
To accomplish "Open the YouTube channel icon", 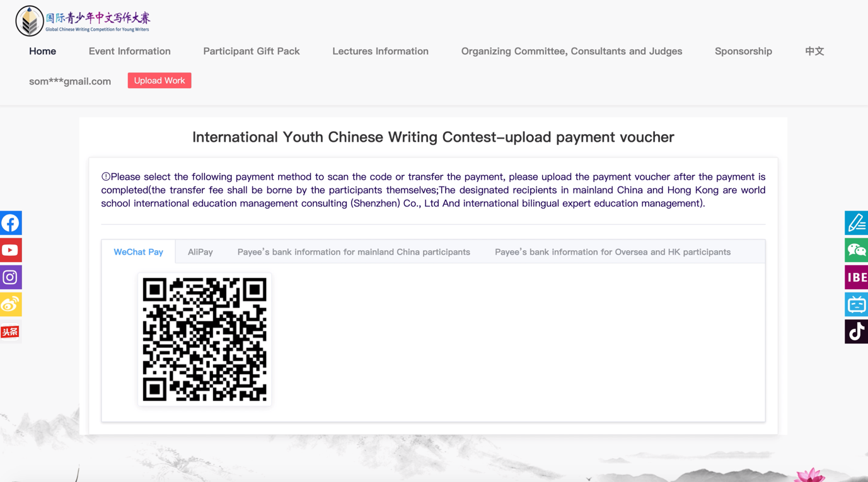I will click(x=11, y=250).
